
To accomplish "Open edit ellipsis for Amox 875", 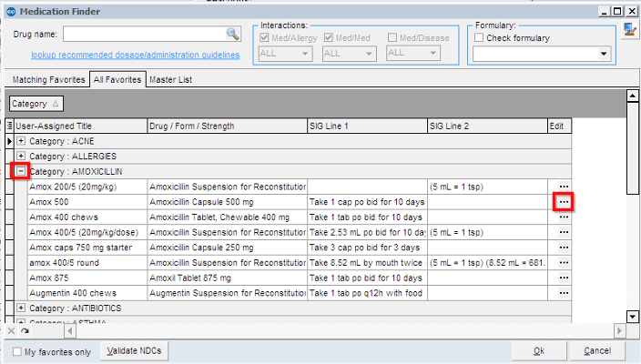I will (x=564, y=278).
